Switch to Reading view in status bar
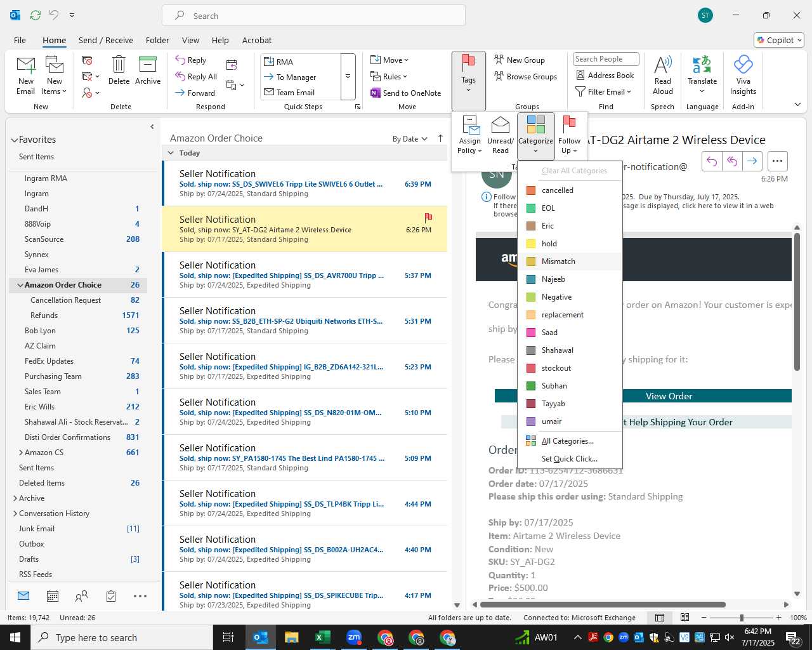812x650 pixels. 684,618
